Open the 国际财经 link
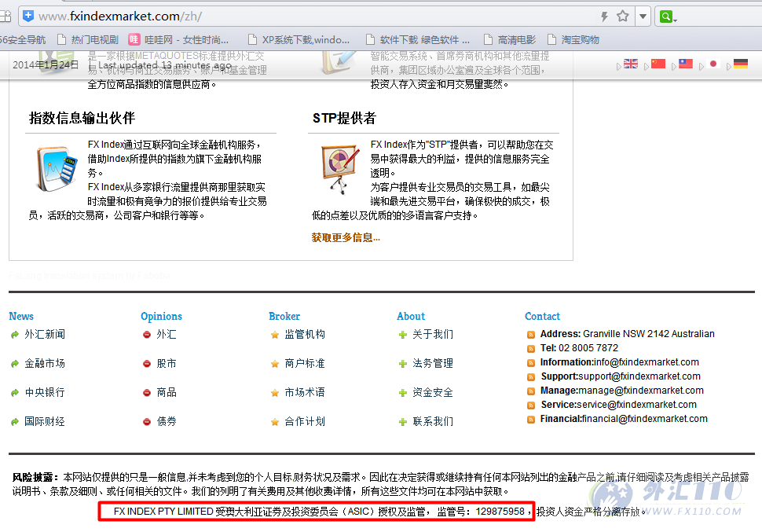 [x=45, y=422]
